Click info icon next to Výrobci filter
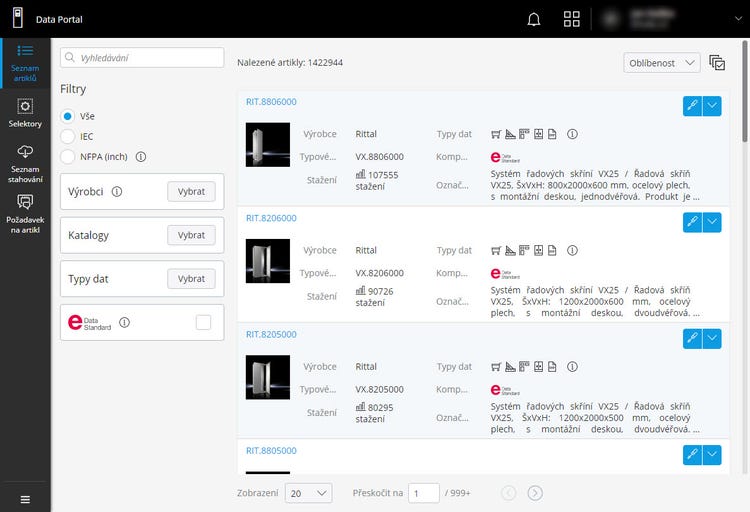 click(x=117, y=192)
